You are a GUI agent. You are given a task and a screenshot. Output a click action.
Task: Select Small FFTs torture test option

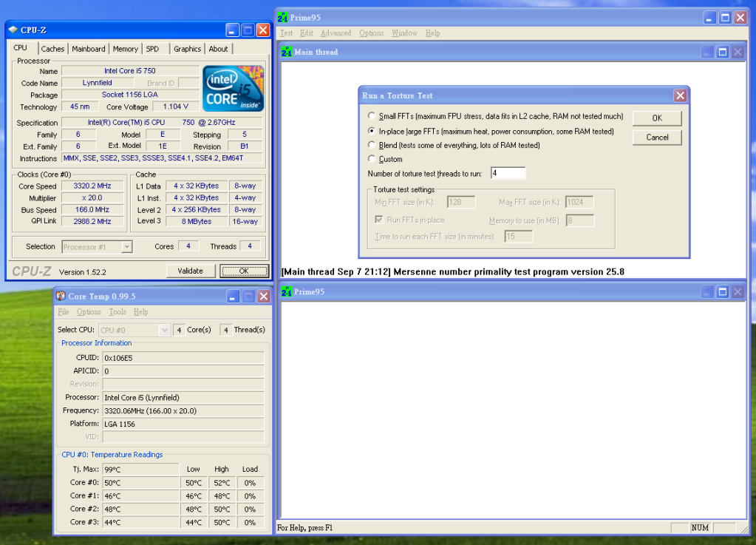click(371, 116)
